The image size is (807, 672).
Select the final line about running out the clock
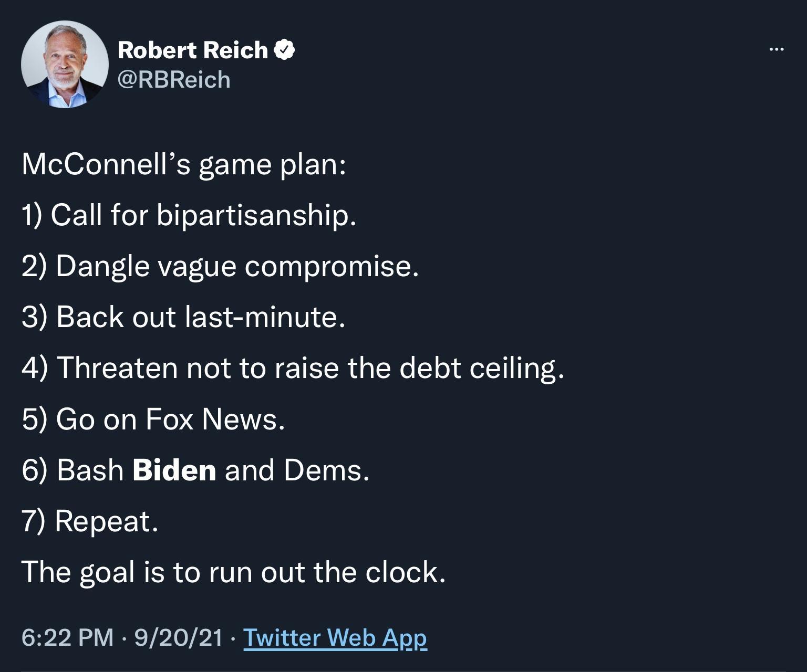[x=233, y=573]
